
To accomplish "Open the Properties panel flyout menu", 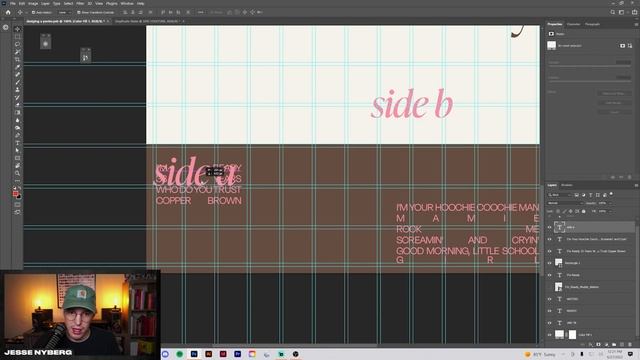I will coord(636,24).
